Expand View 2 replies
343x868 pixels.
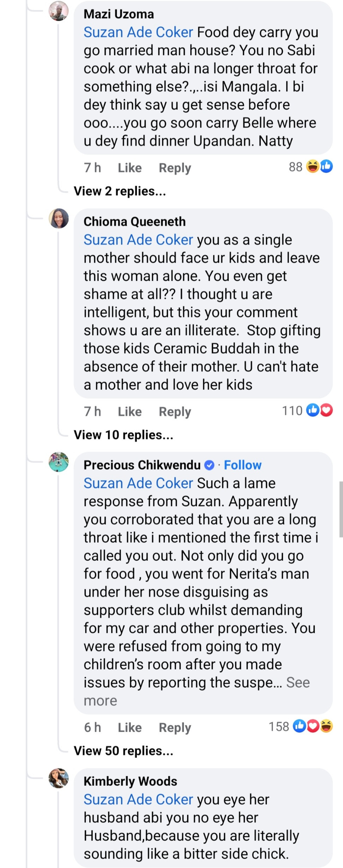pos(120,191)
